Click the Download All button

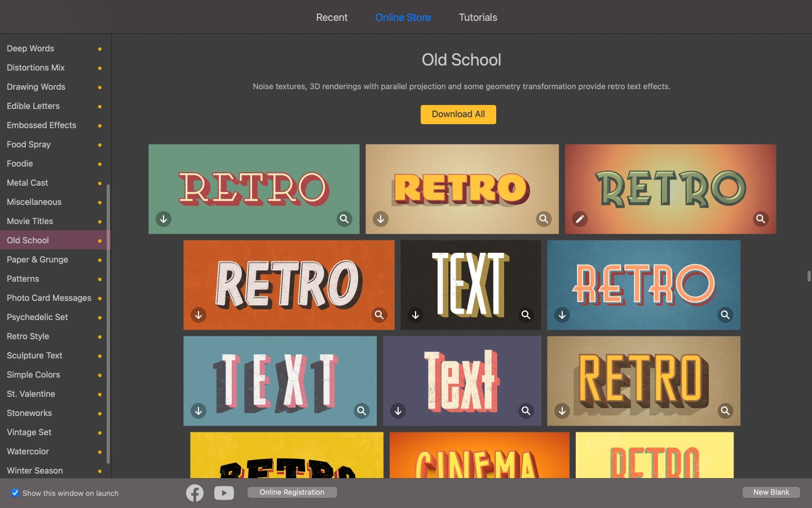click(458, 114)
